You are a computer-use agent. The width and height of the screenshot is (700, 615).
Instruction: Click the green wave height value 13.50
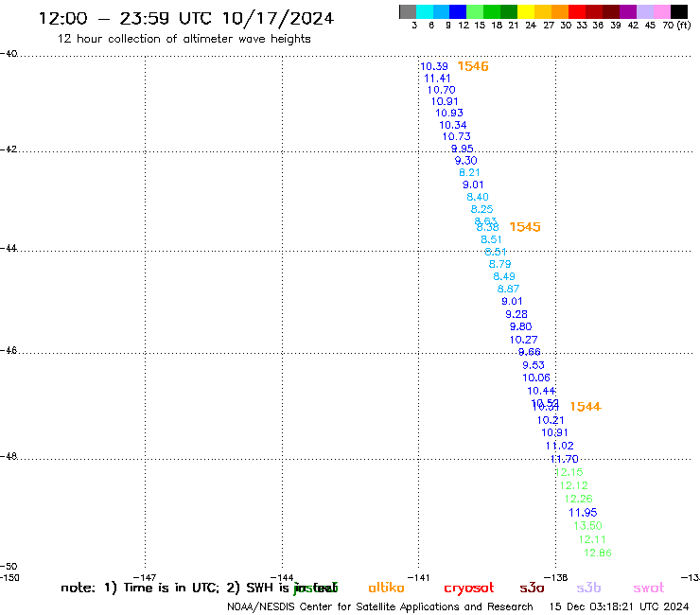pyautogui.click(x=588, y=526)
